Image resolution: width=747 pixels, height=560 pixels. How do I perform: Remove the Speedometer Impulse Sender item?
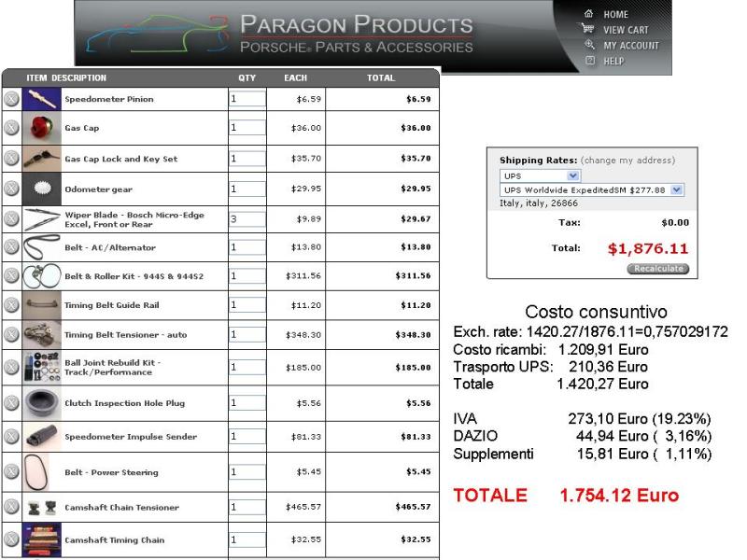pyautogui.click(x=11, y=436)
